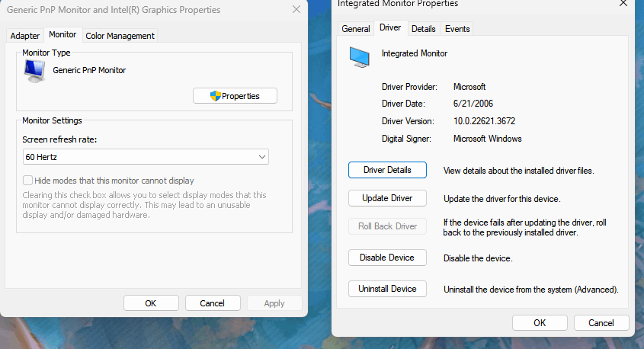Switch to the Adapter tab
The height and width of the screenshot is (349, 644).
point(25,36)
